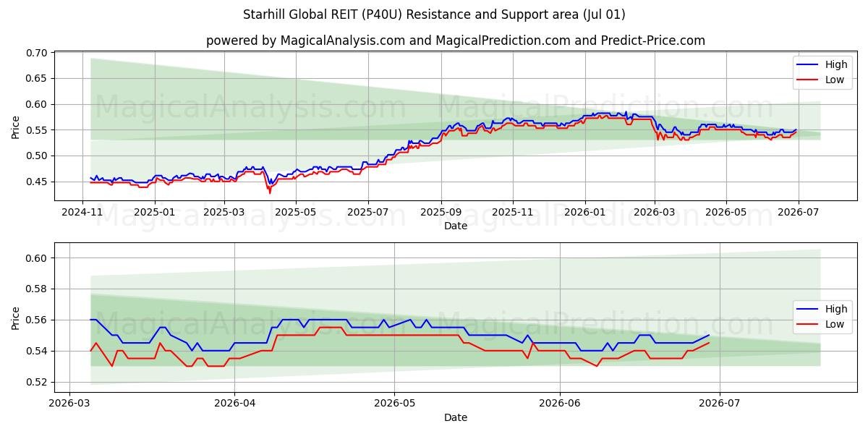This screenshot has width=868, height=434.
Task: Click the 2026-05 tick label on bottom chart
Action: tap(394, 403)
